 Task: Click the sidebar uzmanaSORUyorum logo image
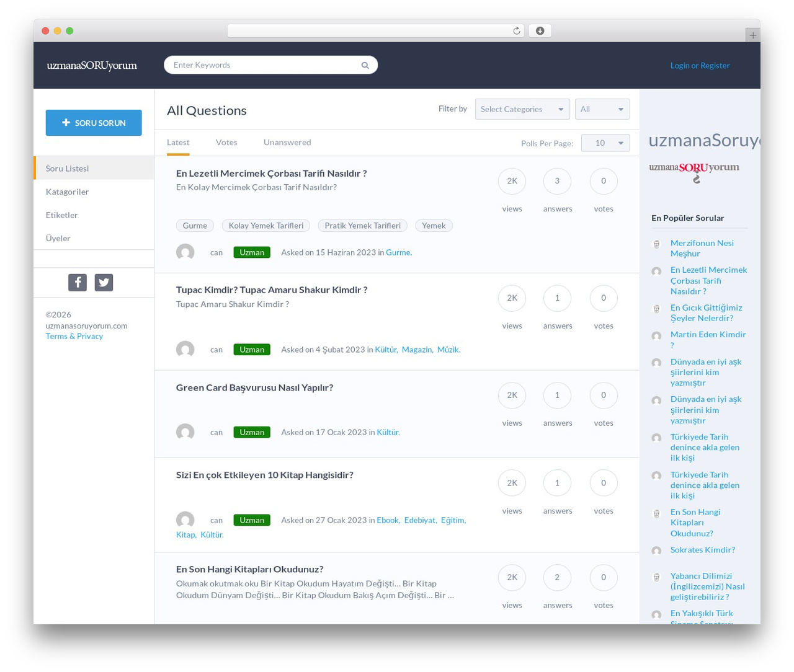pos(694,172)
